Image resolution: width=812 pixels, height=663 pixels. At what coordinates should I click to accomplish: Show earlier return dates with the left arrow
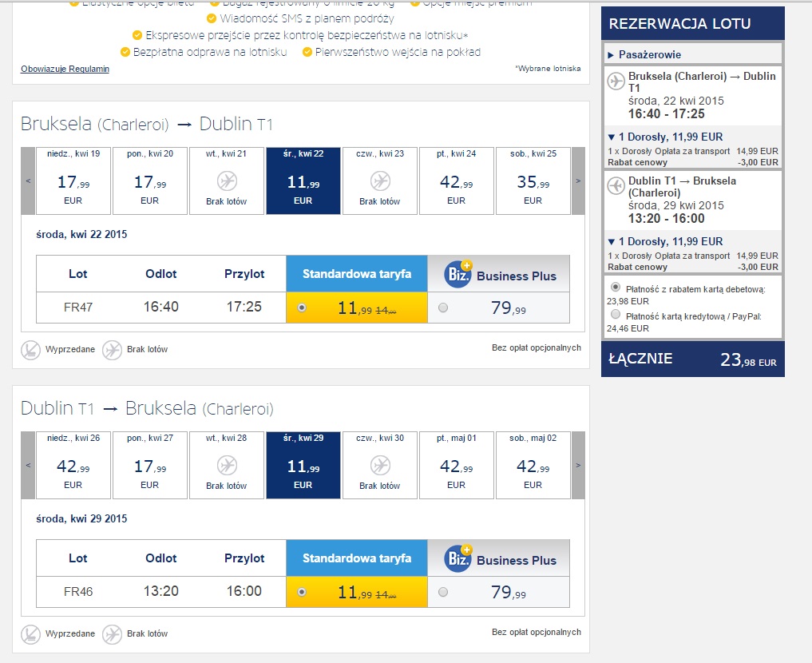tap(28, 465)
